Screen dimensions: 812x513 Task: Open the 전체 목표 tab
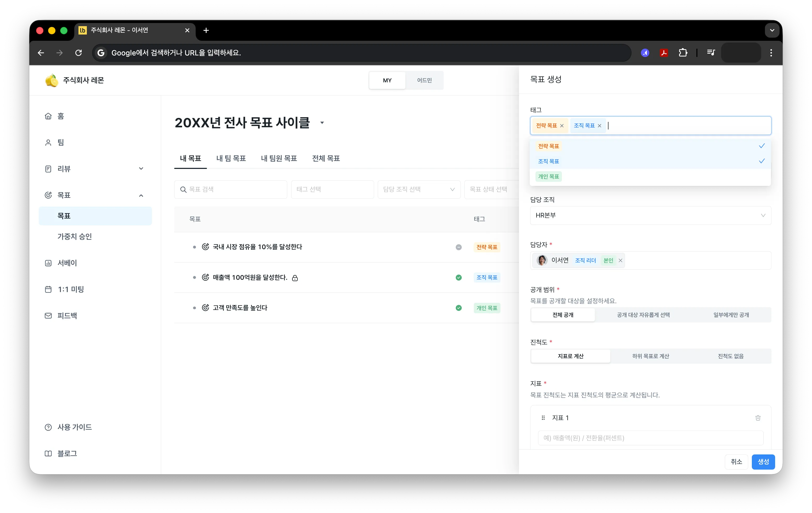326,158
